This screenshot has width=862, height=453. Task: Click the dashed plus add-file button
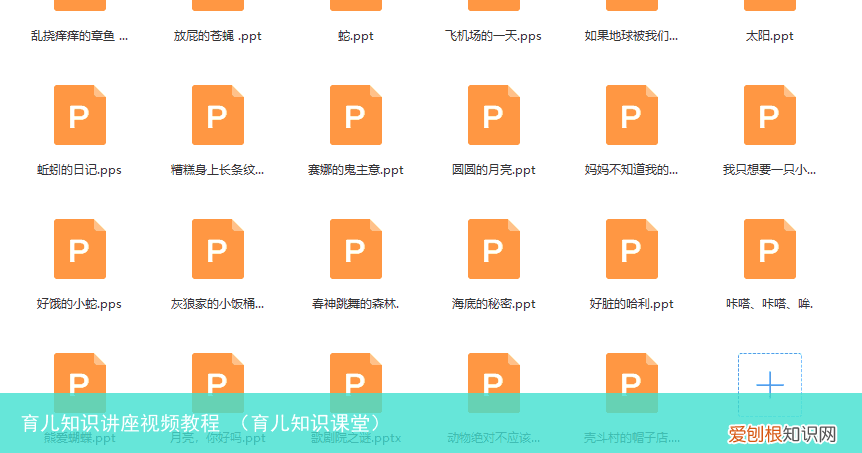(x=770, y=384)
